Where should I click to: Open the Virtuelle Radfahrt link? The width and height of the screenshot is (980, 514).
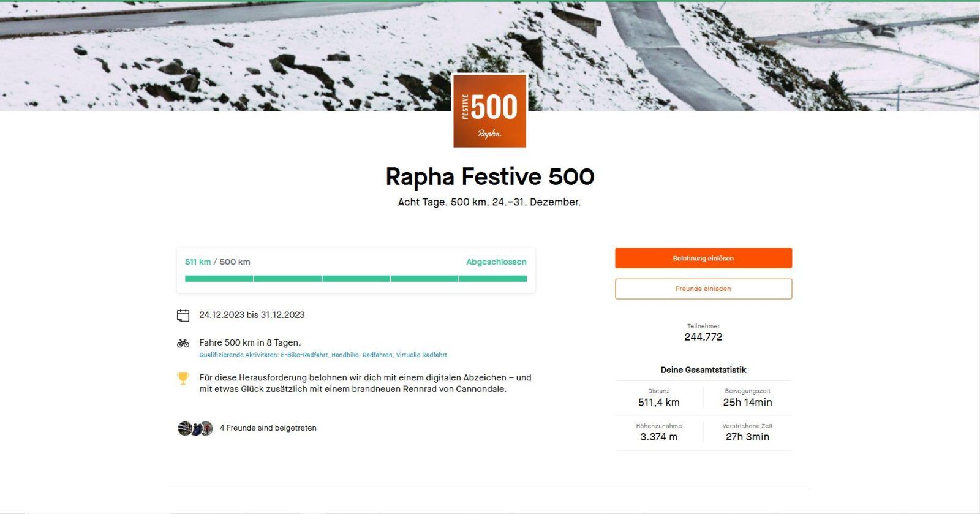click(421, 355)
